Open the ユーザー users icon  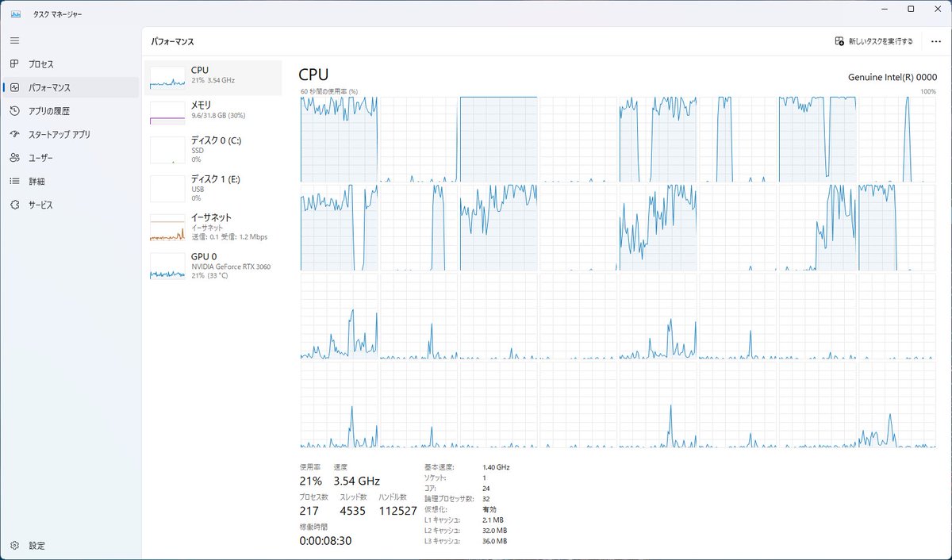point(15,158)
